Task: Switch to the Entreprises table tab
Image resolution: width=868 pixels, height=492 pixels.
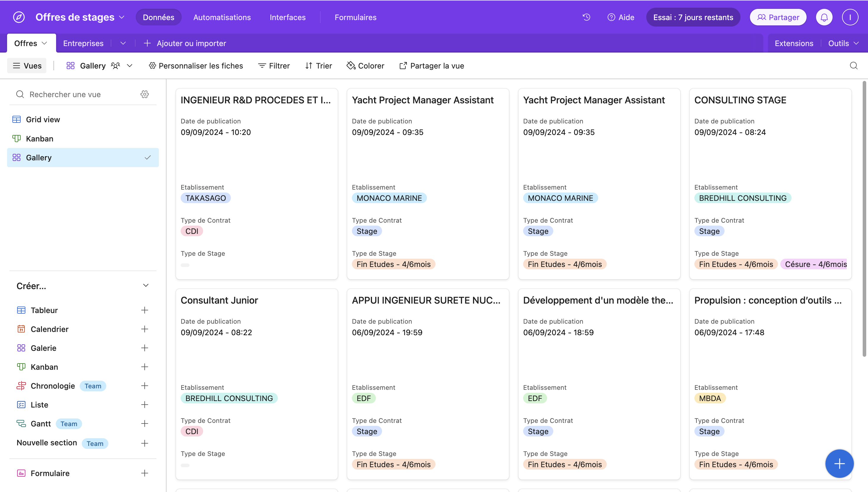Action: point(83,43)
